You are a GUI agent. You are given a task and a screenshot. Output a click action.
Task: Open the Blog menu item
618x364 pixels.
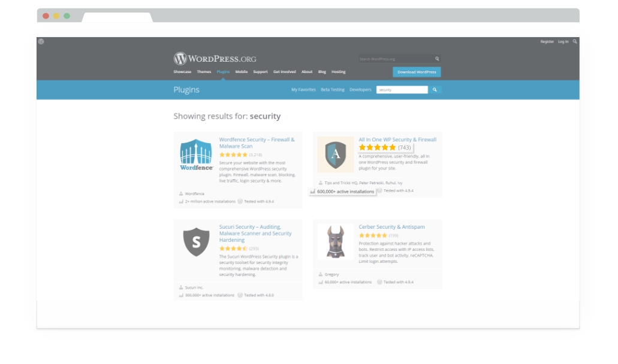[322, 72]
